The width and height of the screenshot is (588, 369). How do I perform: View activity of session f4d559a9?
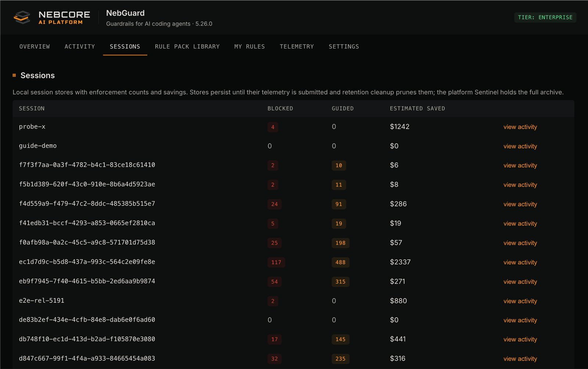coord(520,204)
